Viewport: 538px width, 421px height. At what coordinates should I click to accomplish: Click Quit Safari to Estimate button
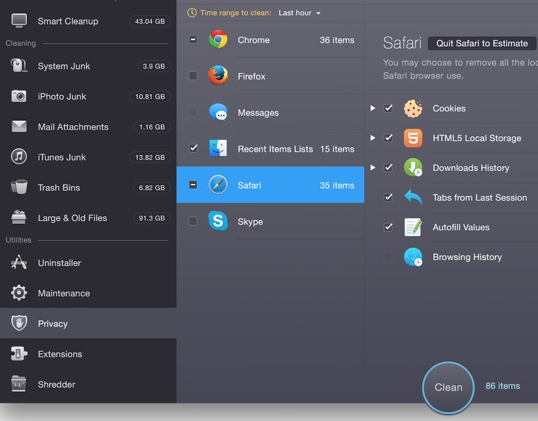(482, 43)
